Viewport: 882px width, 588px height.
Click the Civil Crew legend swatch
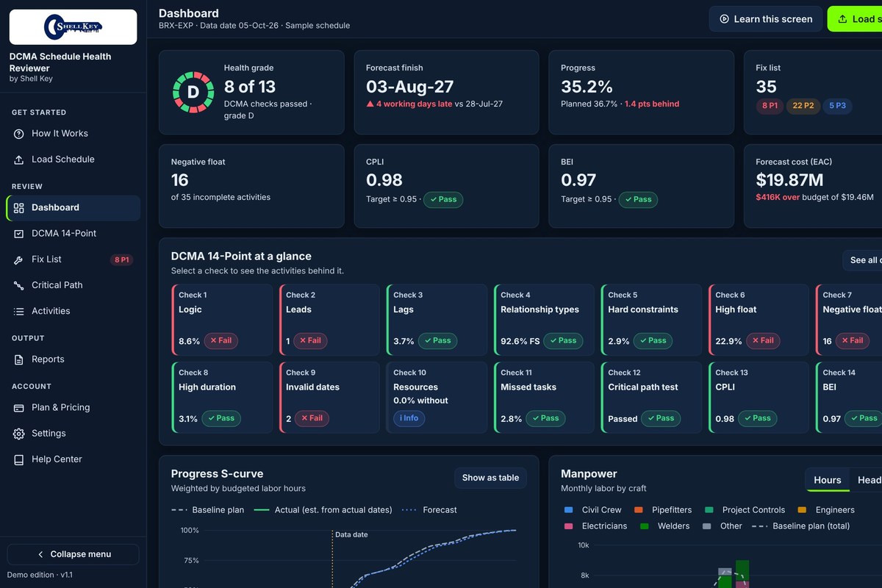pyautogui.click(x=568, y=510)
